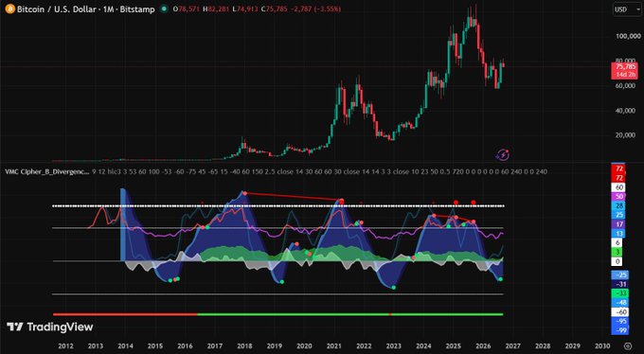Click the 100,000 price axis label

pyautogui.click(x=628, y=36)
